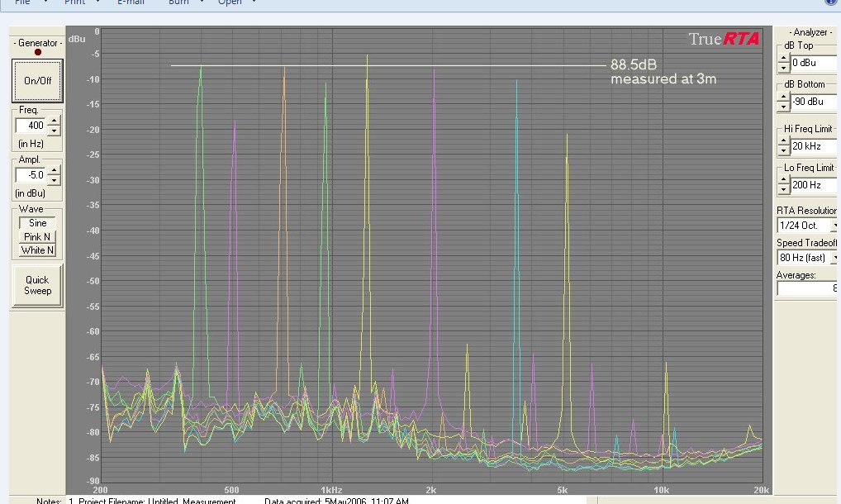Open the Speed Tradeoff dropdown (80 Hz fast)

[x=834, y=258]
